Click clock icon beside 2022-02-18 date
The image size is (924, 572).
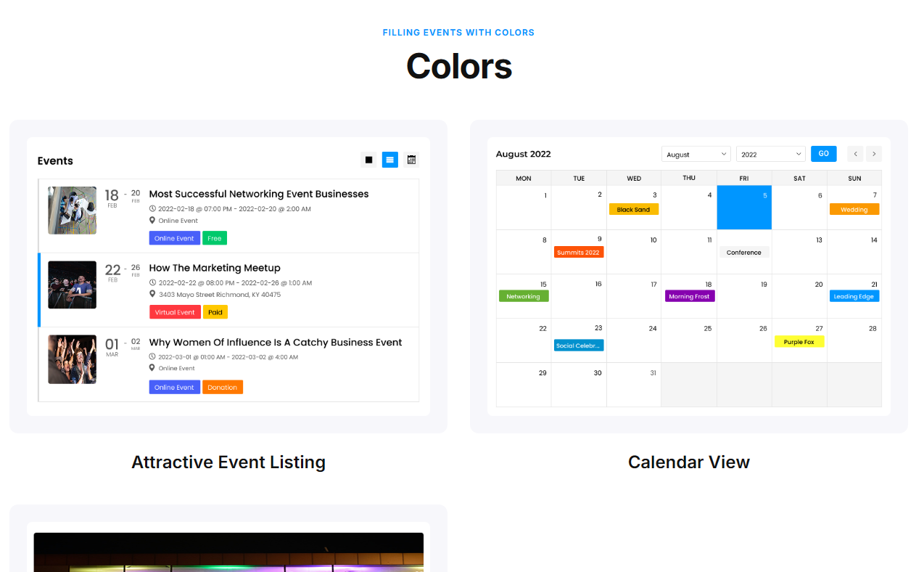pyautogui.click(x=152, y=208)
